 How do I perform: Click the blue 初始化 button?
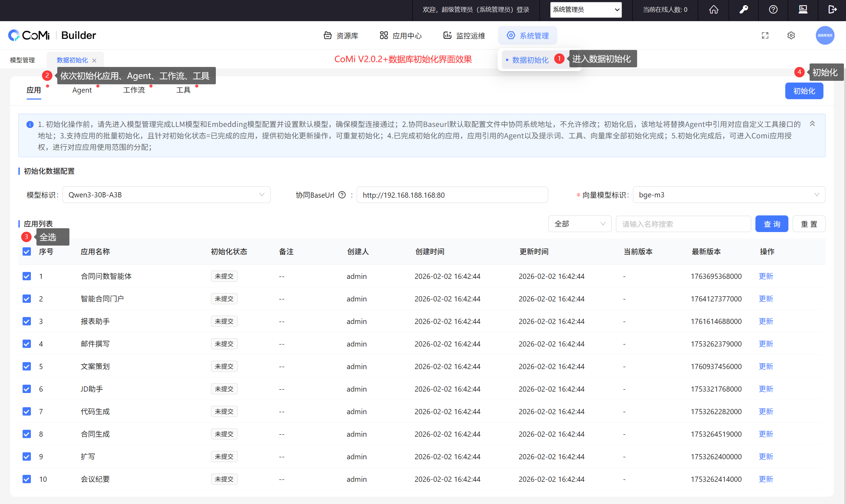point(804,91)
